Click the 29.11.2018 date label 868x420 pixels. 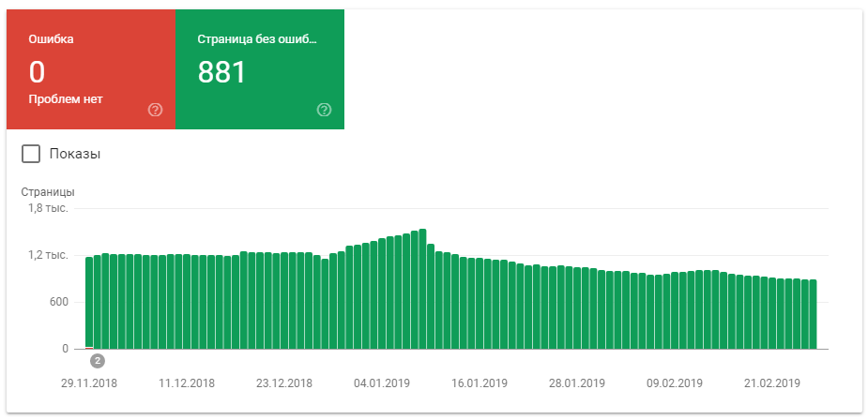click(x=89, y=383)
